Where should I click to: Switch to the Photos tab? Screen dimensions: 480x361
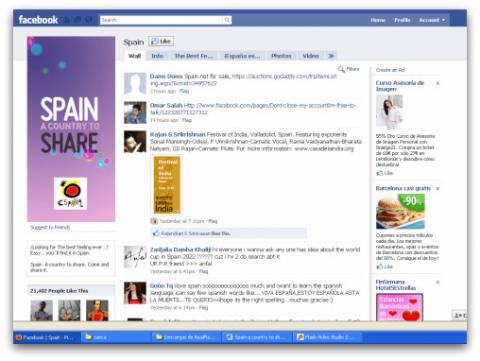pyautogui.click(x=281, y=56)
